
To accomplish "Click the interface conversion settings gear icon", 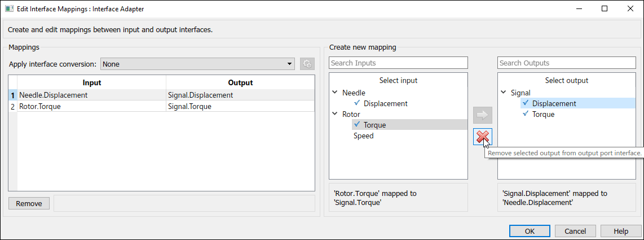I will tap(307, 64).
